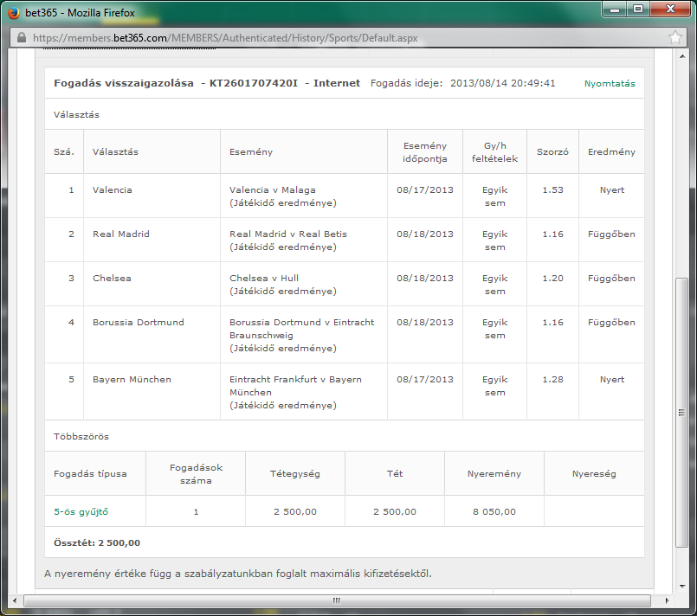The width and height of the screenshot is (697, 616).
Task: Click the Szorzó column header
Action: pyautogui.click(x=552, y=152)
